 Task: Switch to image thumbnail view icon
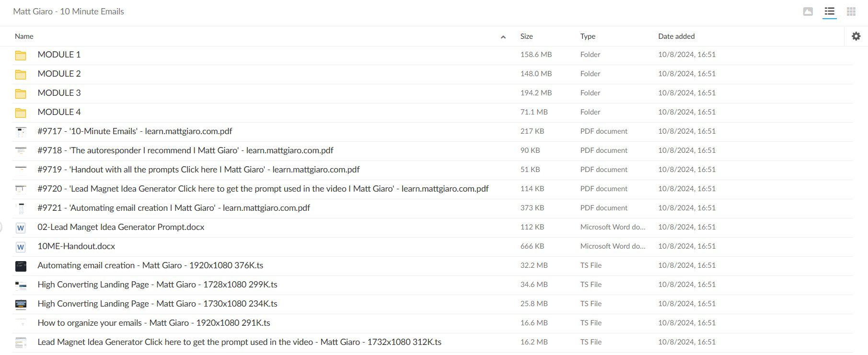808,11
